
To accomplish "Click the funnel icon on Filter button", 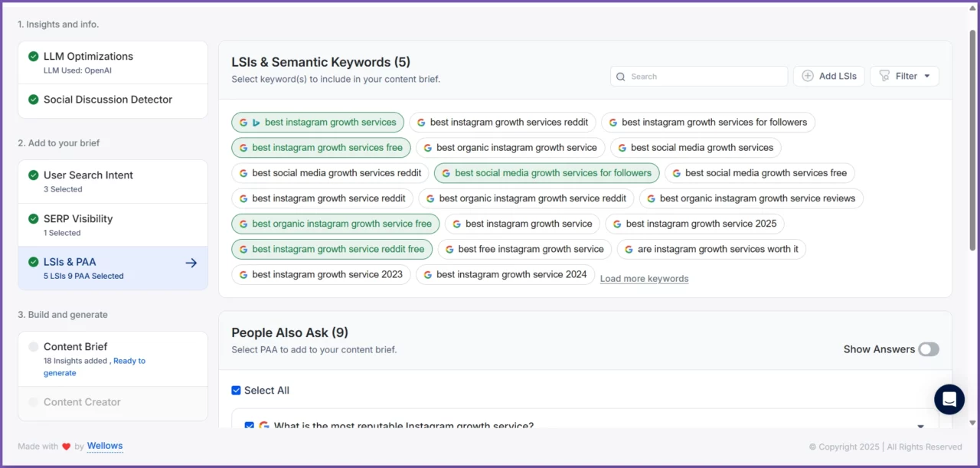I will coord(884,76).
